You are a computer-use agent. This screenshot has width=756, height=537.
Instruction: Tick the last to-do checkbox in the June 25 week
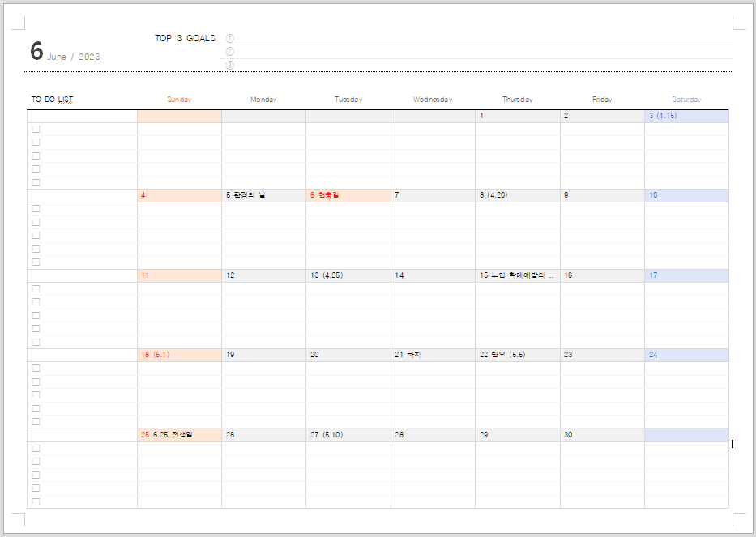(x=36, y=502)
